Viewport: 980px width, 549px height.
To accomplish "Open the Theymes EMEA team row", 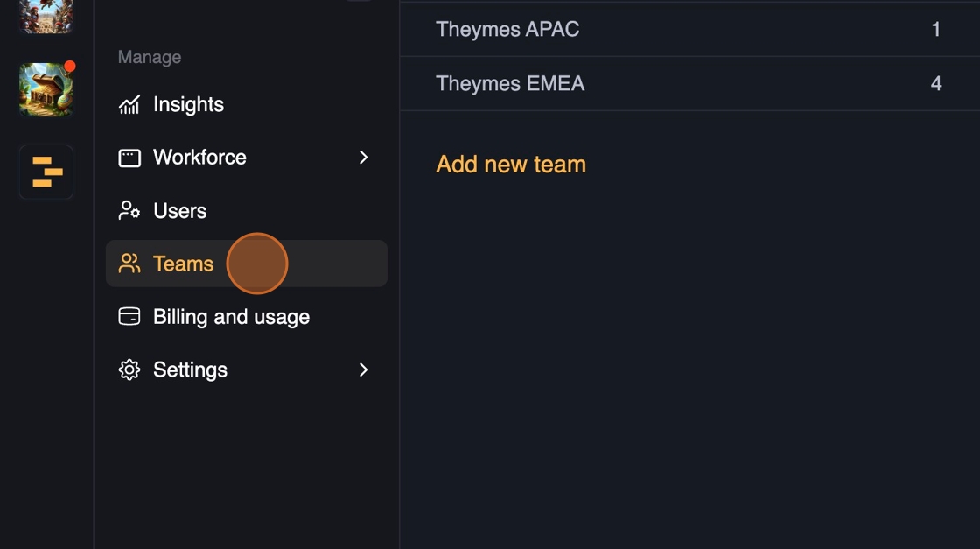I will (510, 84).
